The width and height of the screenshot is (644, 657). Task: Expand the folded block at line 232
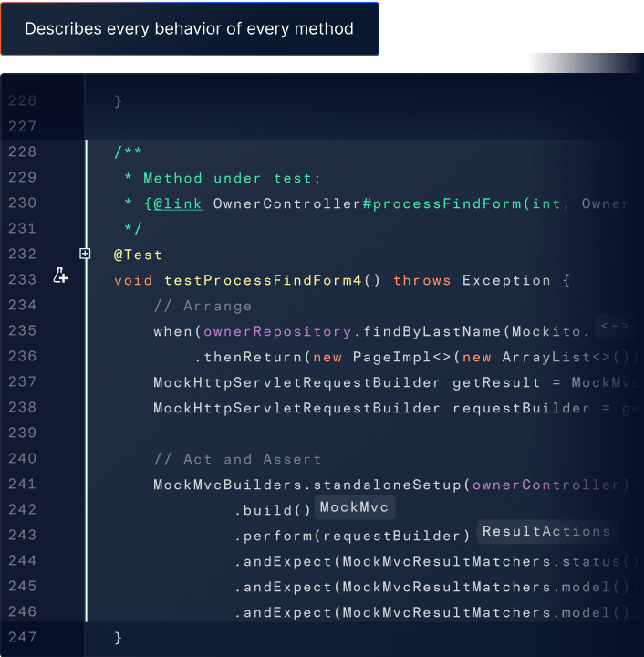click(x=85, y=254)
